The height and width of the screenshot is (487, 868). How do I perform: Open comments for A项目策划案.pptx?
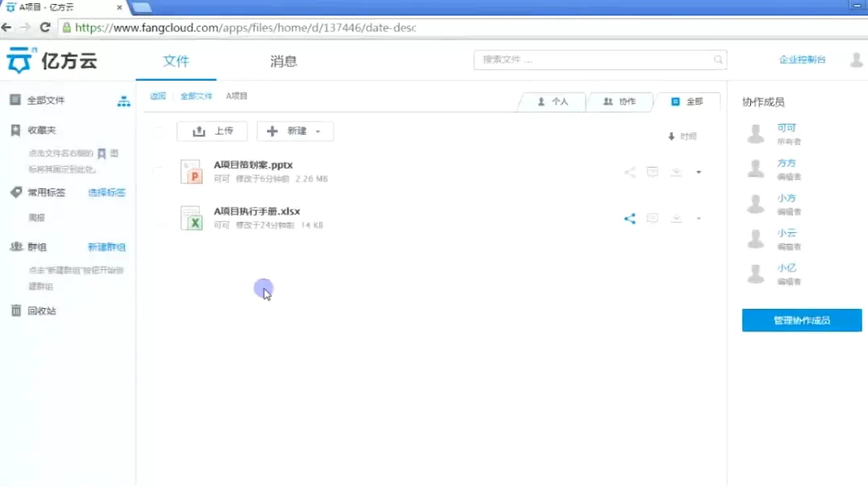point(653,172)
